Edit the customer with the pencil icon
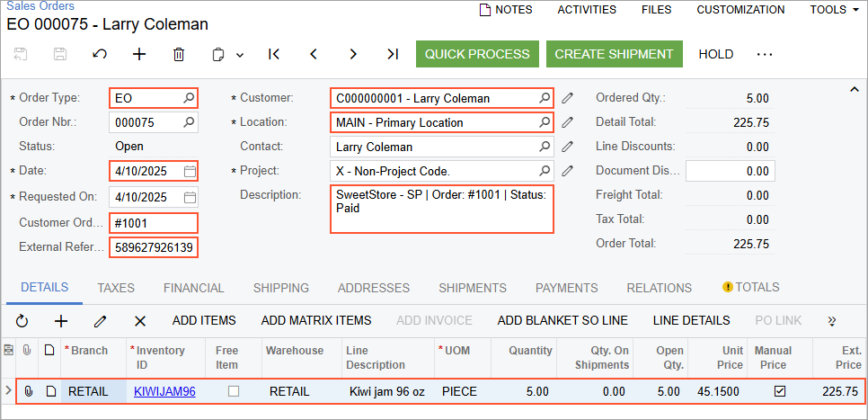This screenshot has height=420, width=868. coord(567,98)
